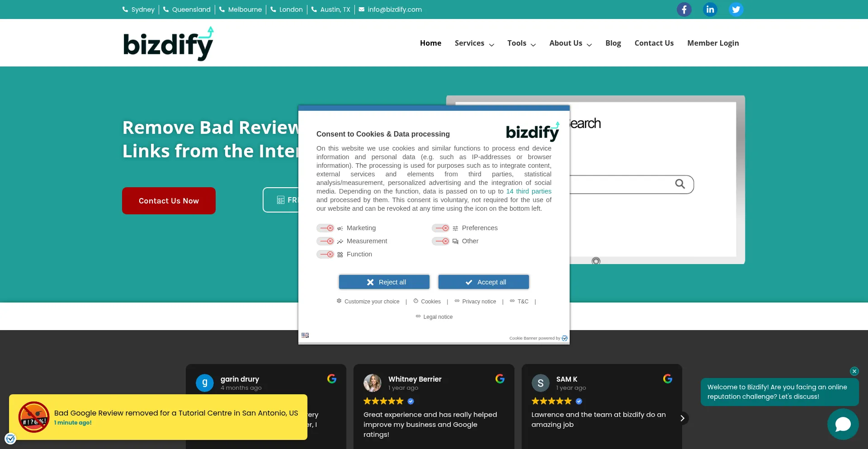Click verified badge on Whitney Berrier review
This screenshot has width=868, height=449.
pos(410,401)
